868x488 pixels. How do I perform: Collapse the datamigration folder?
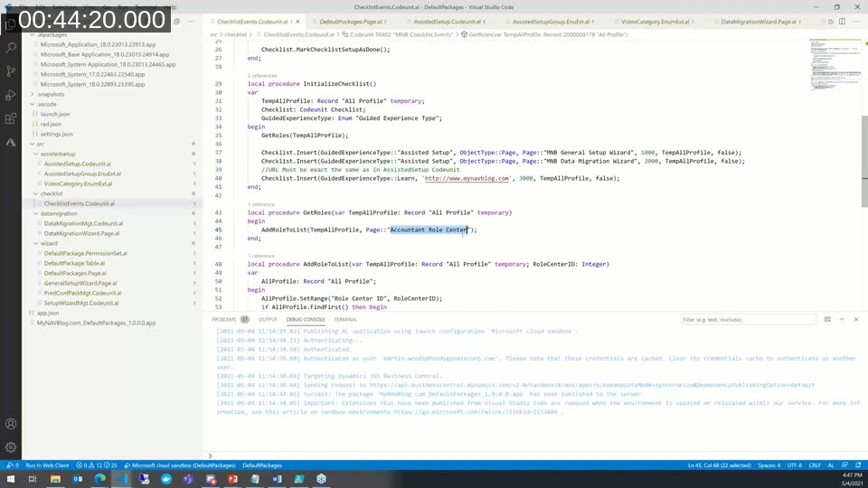pyautogui.click(x=59, y=213)
